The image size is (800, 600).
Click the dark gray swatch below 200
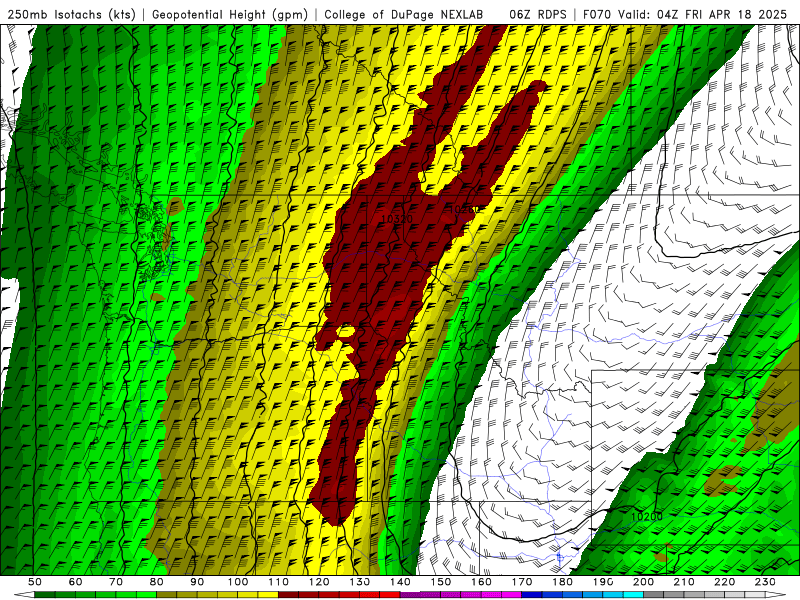(x=654, y=594)
